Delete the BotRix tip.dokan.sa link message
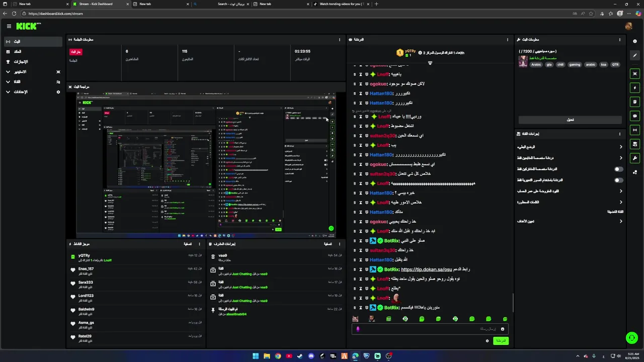This screenshot has height=362, width=644. [x=355, y=269]
